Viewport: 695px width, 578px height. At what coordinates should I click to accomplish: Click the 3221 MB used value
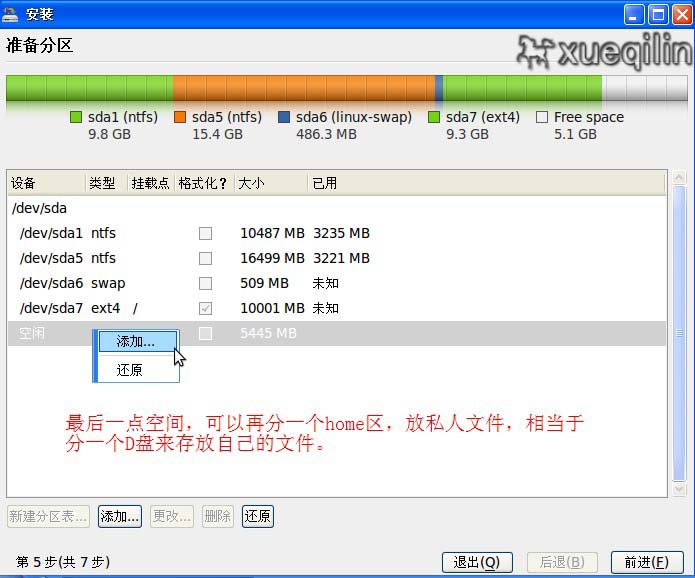click(341, 258)
